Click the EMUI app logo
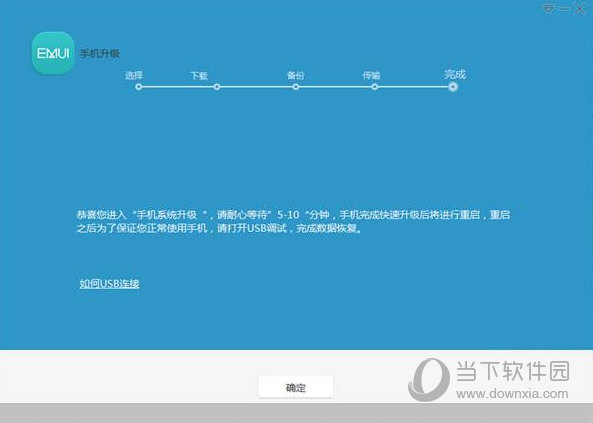The height and width of the screenshot is (423, 593). pos(53,53)
